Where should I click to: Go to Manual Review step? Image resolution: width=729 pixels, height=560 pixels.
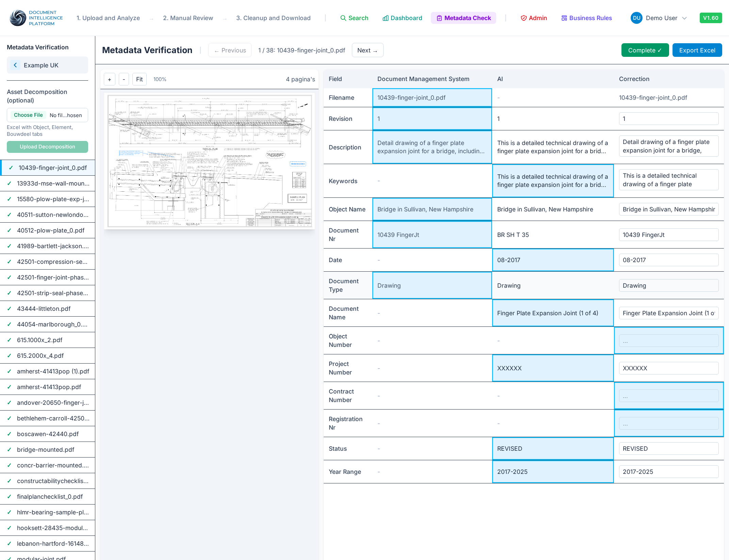tap(188, 18)
